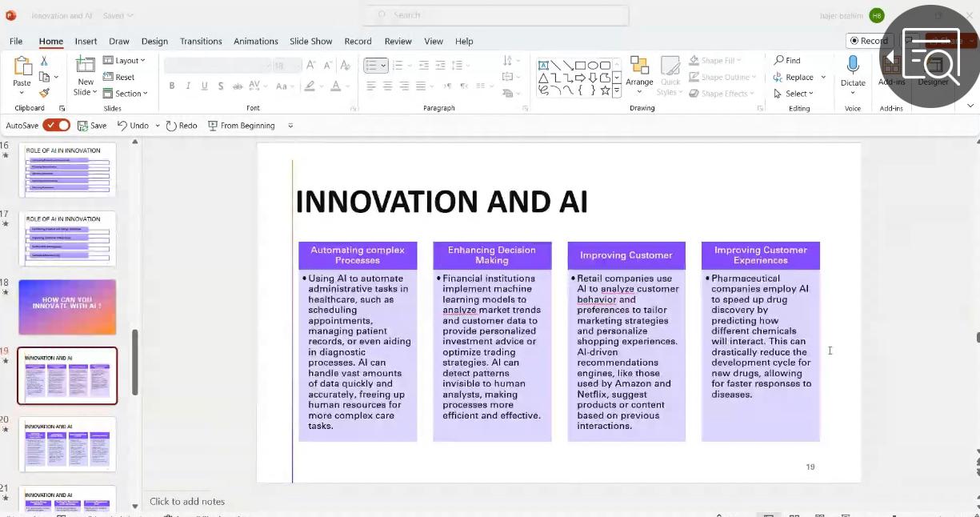The height and width of the screenshot is (517, 980).
Task: Click the slide panel scrollbar thumb
Action: (134, 363)
